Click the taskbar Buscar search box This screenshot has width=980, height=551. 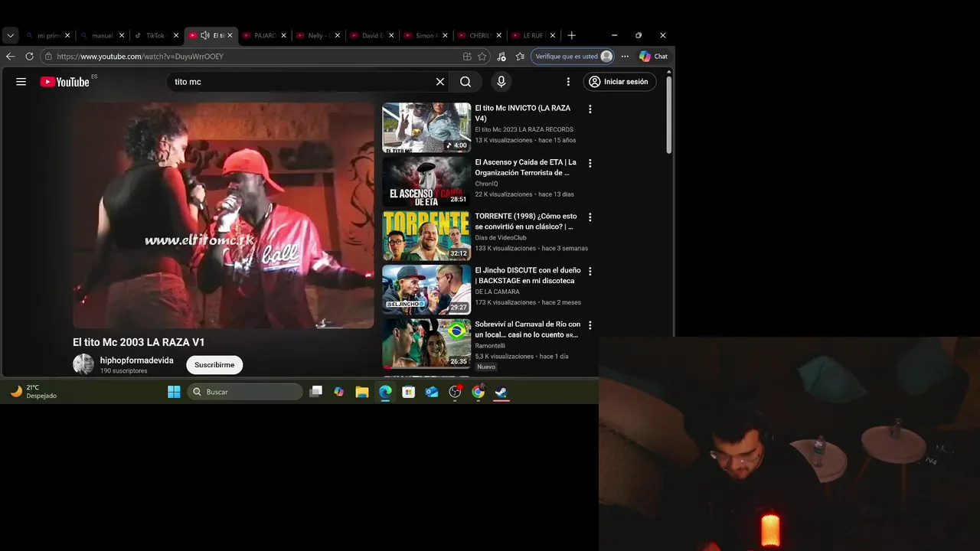point(245,392)
